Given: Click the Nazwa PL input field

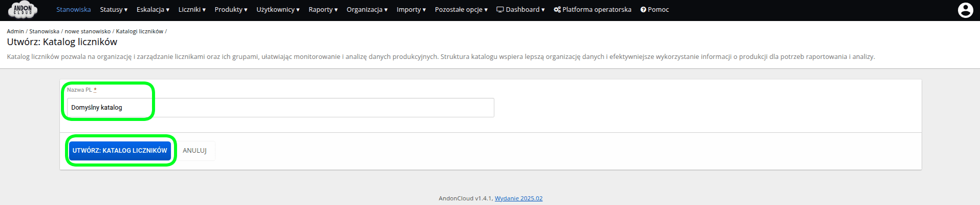Looking at the screenshot, I should click(x=280, y=108).
